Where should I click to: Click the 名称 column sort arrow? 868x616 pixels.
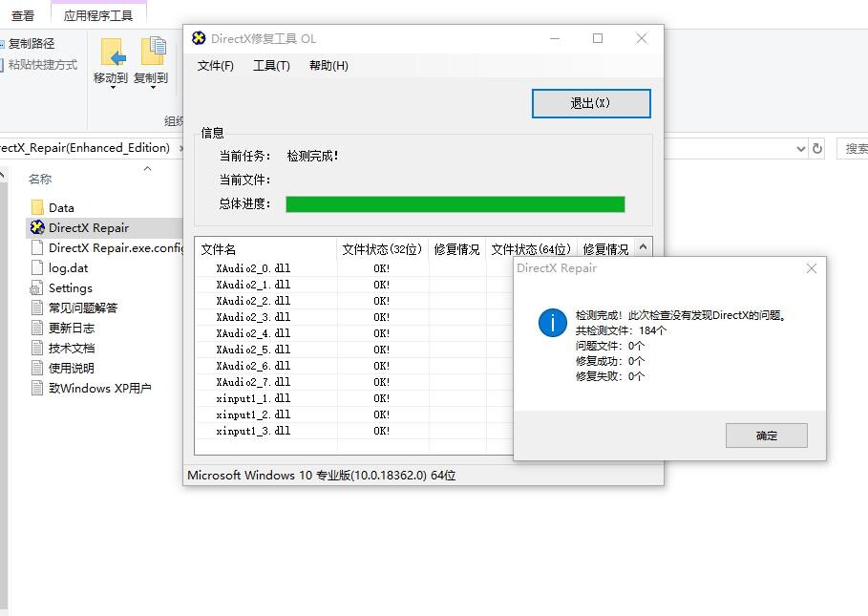tap(147, 169)
